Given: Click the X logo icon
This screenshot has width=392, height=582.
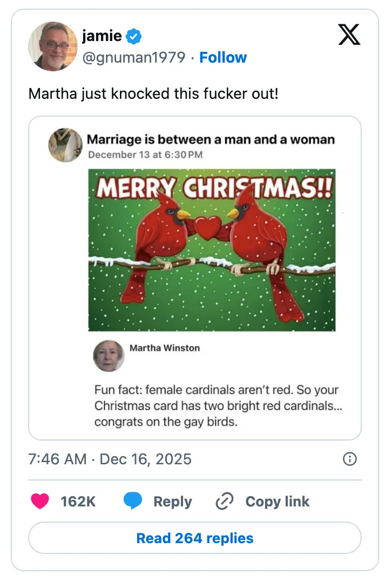Looking at the screenshot, I should tap(349, 36).
